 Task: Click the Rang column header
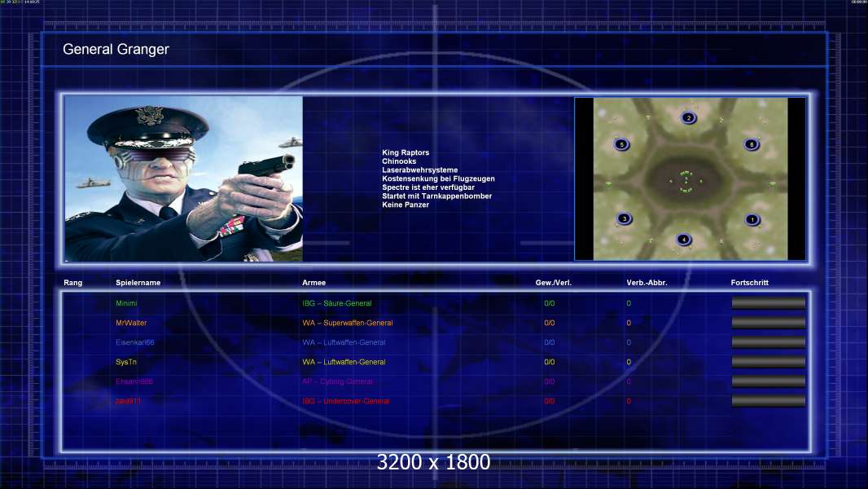click(72, 283)
